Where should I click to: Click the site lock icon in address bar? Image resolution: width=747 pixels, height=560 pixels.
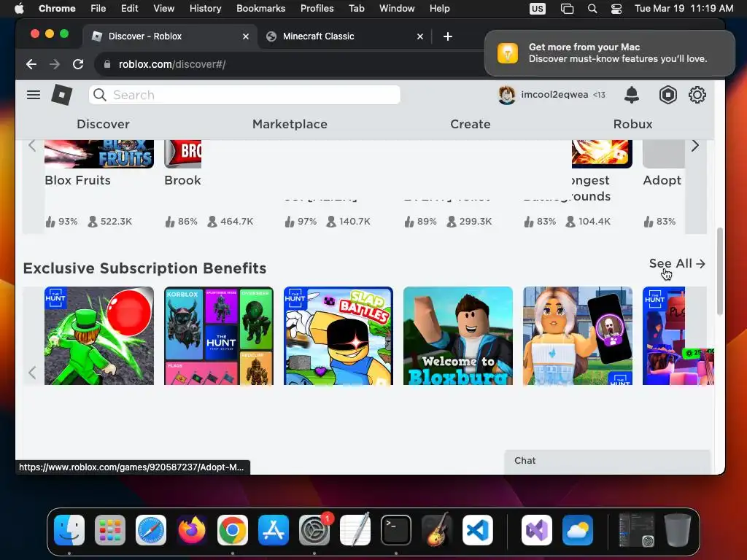(x=107, y=64)
